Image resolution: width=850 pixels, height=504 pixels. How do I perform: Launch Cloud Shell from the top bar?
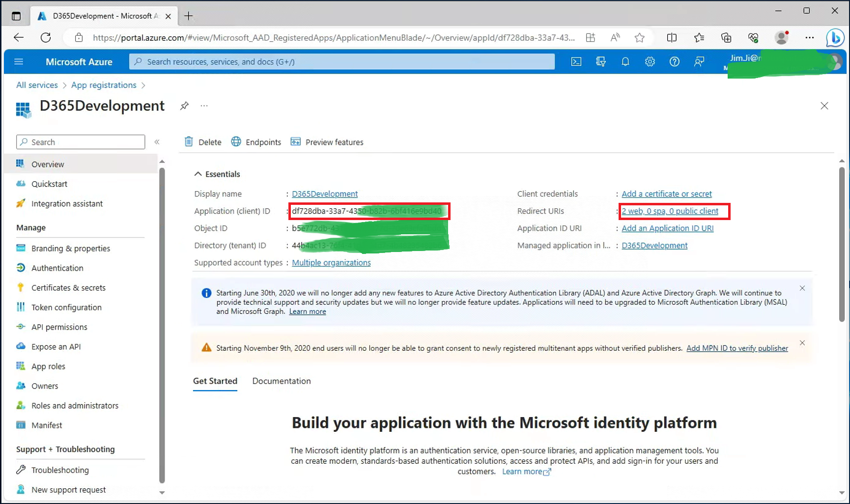click(576, 62)
